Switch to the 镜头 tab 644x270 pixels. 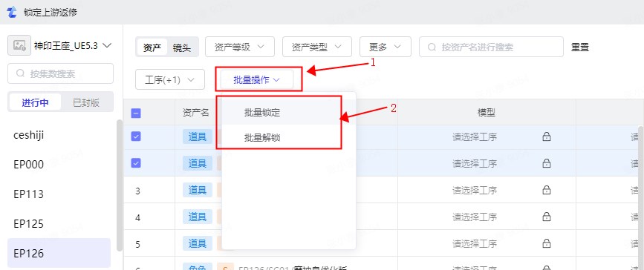click(x=181, y=47)
